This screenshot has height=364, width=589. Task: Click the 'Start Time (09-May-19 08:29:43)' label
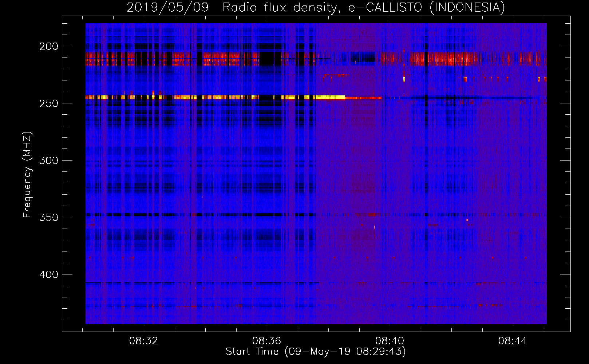coord(316,352)
